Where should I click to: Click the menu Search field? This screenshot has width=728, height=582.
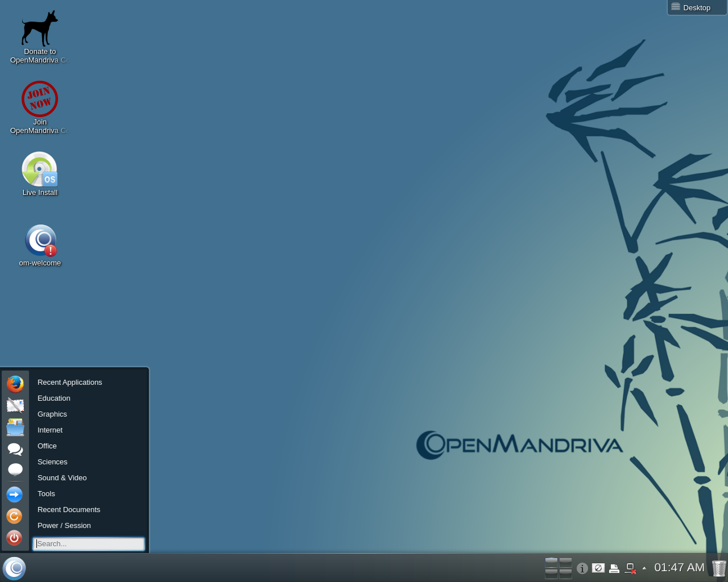[89, 544]
